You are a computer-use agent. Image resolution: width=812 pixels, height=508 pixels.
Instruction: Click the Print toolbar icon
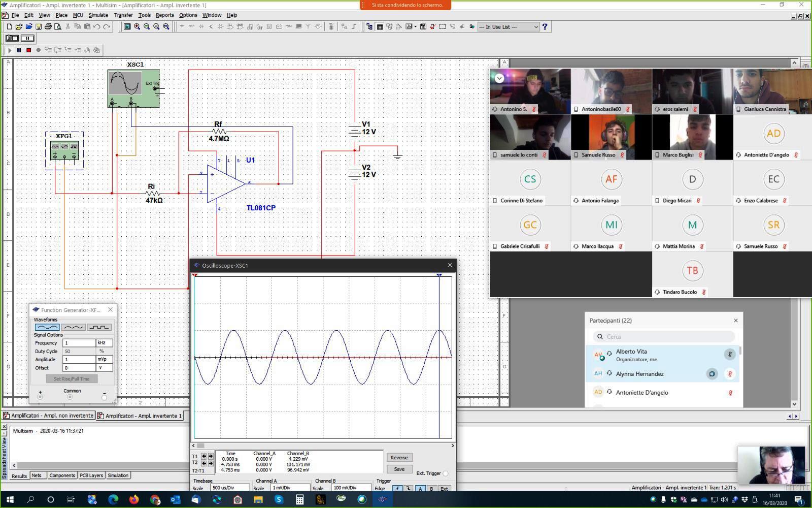[x=48, y=26]
